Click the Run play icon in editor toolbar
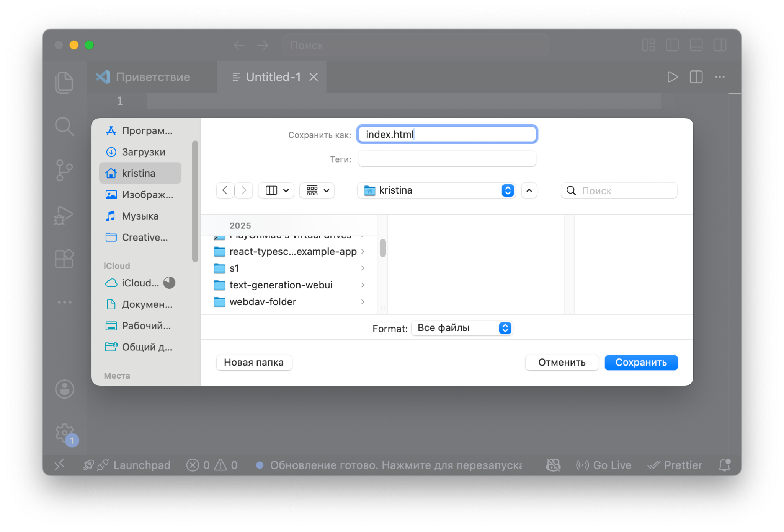This screenshot has width=784, height=532. tap(672, 77)
